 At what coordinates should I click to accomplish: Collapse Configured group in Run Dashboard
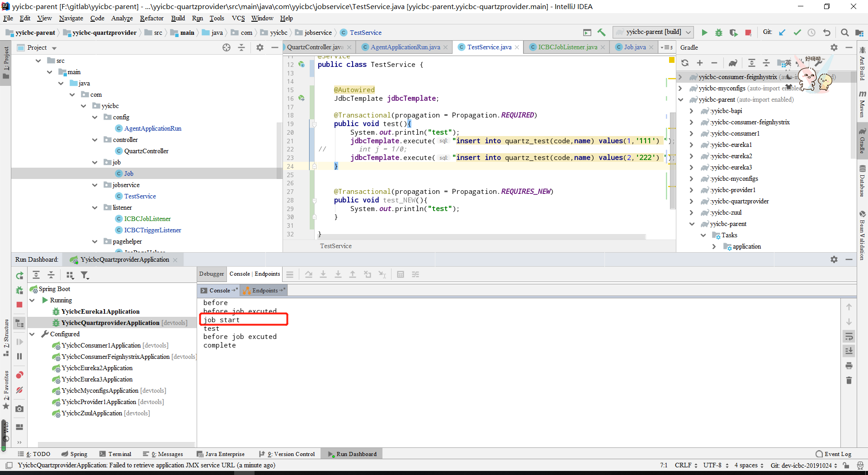pos(32,334)
